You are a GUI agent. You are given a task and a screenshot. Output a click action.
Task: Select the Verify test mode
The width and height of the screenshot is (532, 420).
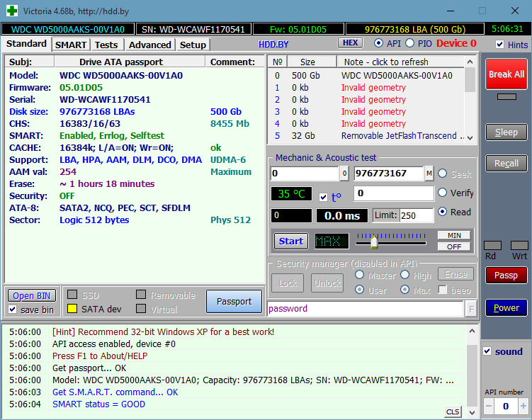pos(443,193)
